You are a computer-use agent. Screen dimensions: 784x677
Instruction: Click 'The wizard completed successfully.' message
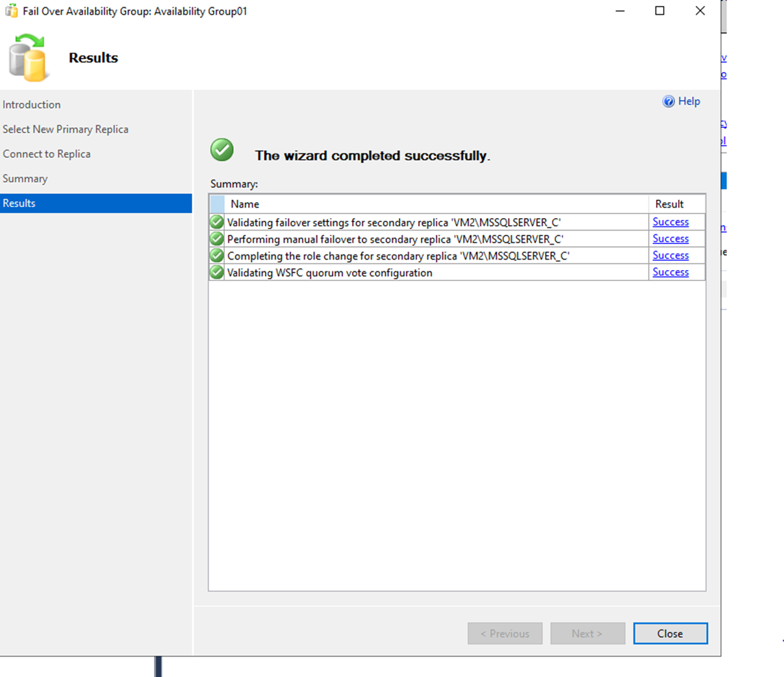click(372, 156)
